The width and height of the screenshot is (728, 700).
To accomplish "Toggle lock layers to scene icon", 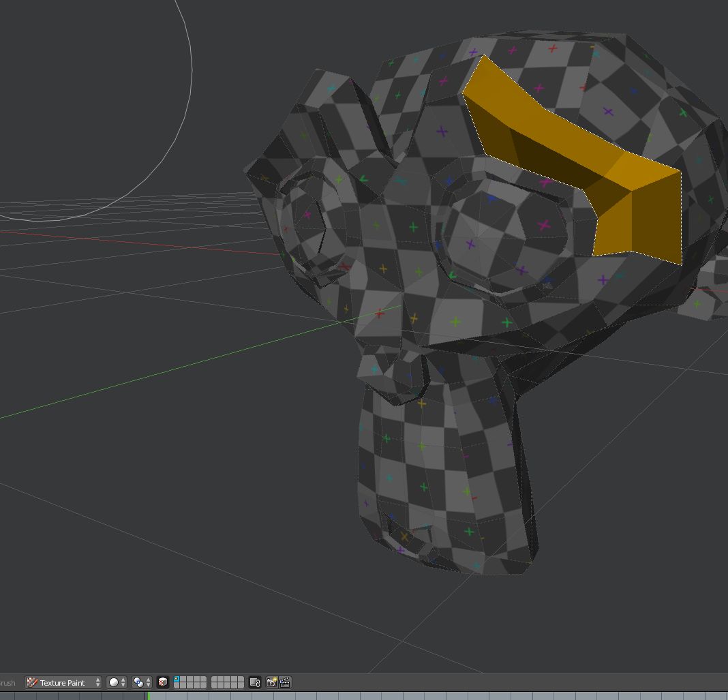I will (255, 682).
